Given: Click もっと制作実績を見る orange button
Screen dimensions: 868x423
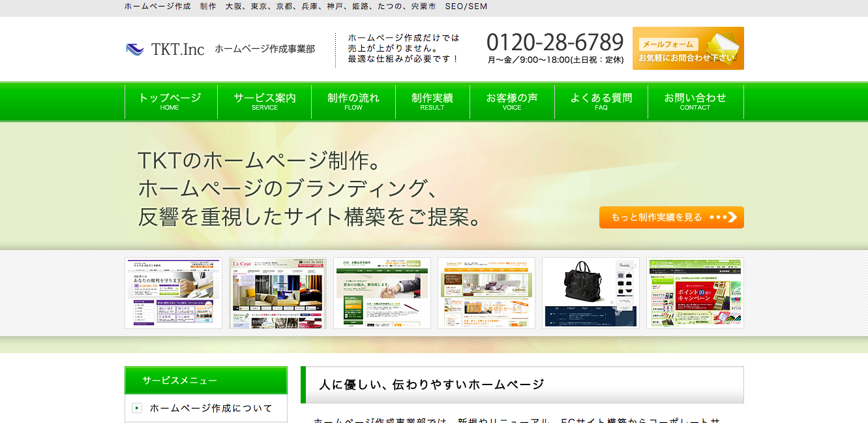Looking at the screenshot, I should [x=672, y=217].
